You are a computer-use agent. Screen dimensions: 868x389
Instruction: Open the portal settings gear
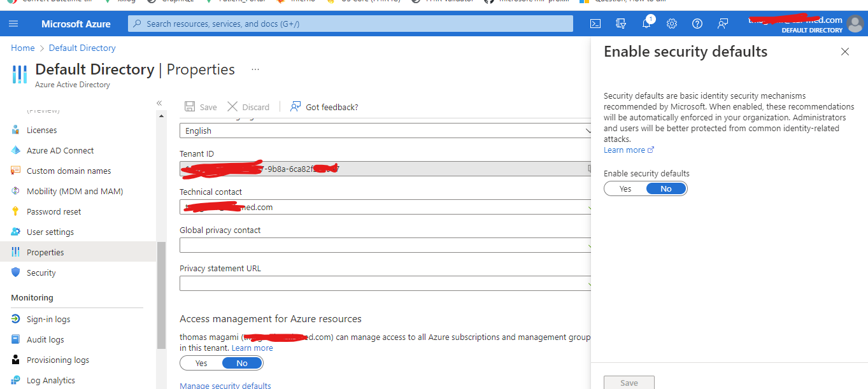coord(671,23)
